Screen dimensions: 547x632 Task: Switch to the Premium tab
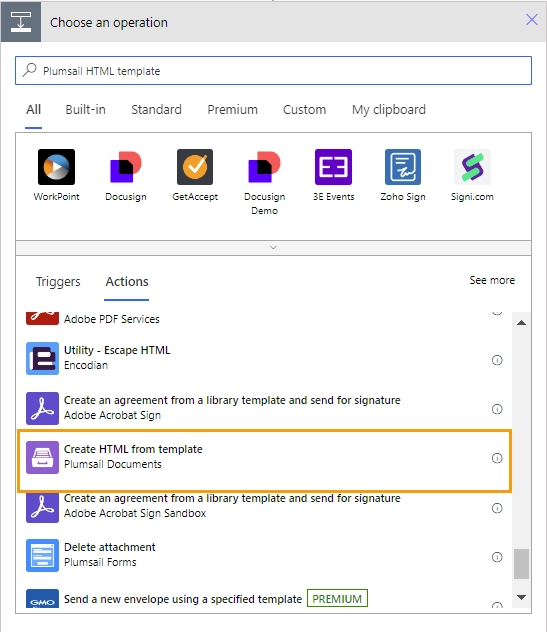click(x=233, y=110)
